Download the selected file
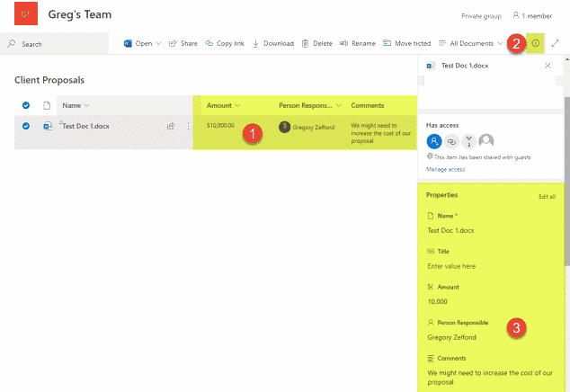Screen dimensions: 570x392 pyautogui.click(x=273, y=44)
